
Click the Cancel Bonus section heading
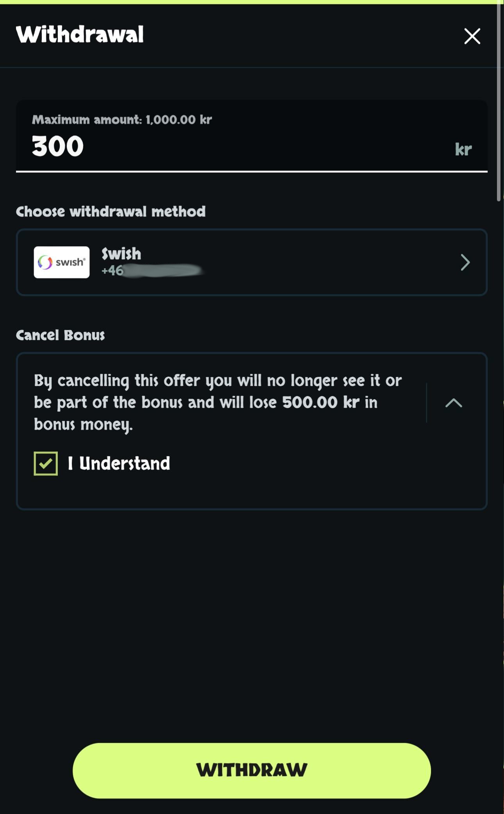click(x=60, y=335)
